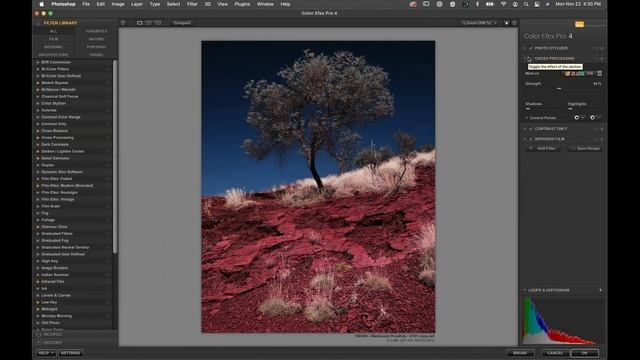Image resolution: width=640 pixels, height=360 pixels.
Task: Click the CANCEL button
Action: point(555,353)
